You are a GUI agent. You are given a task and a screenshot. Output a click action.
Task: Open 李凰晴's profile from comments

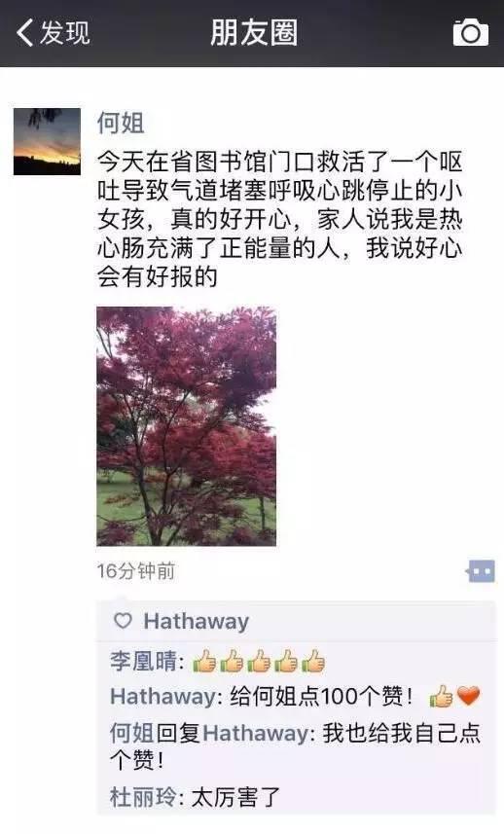point(144,662)
